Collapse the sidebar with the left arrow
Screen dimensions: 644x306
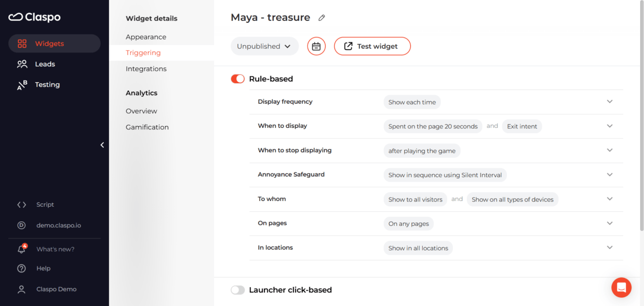click(102, 145)
